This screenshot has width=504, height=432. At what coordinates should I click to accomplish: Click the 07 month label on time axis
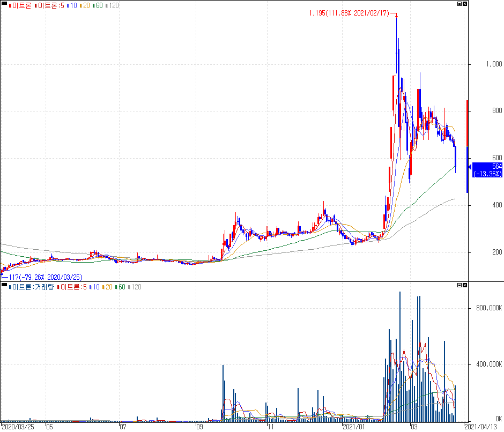click(123, 427)
